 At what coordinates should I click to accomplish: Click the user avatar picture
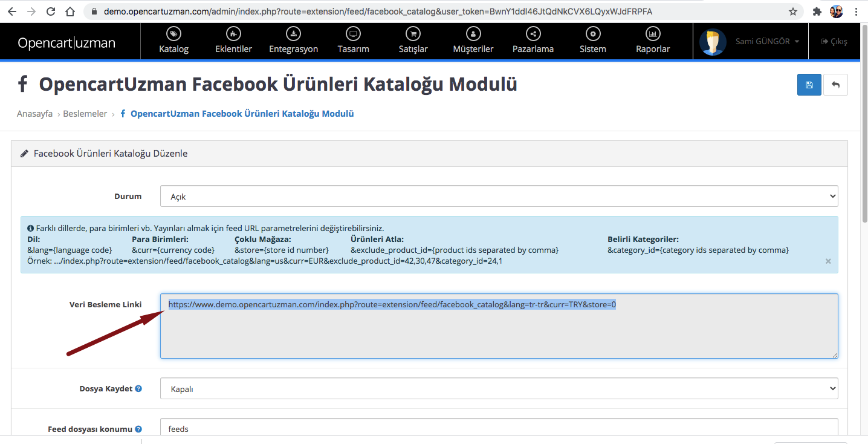713,42
